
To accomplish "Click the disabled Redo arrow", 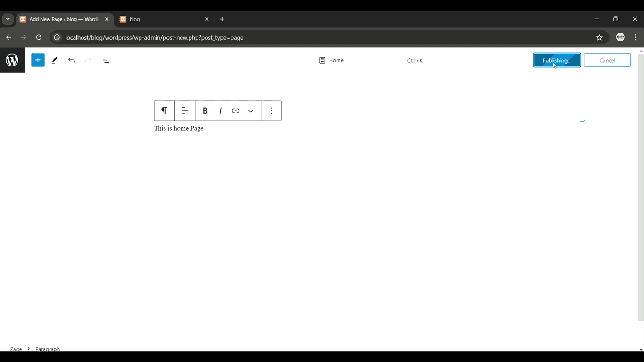I will pos(88,60).
